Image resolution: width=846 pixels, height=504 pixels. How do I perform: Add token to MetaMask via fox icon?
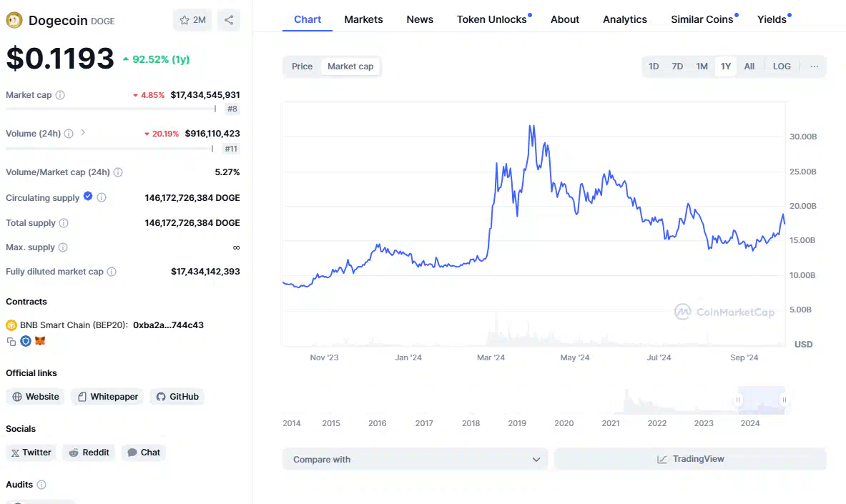[40, 341]
